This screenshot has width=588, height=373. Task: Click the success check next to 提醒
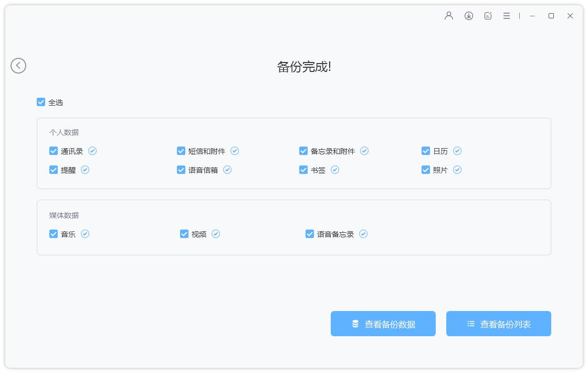85,170
